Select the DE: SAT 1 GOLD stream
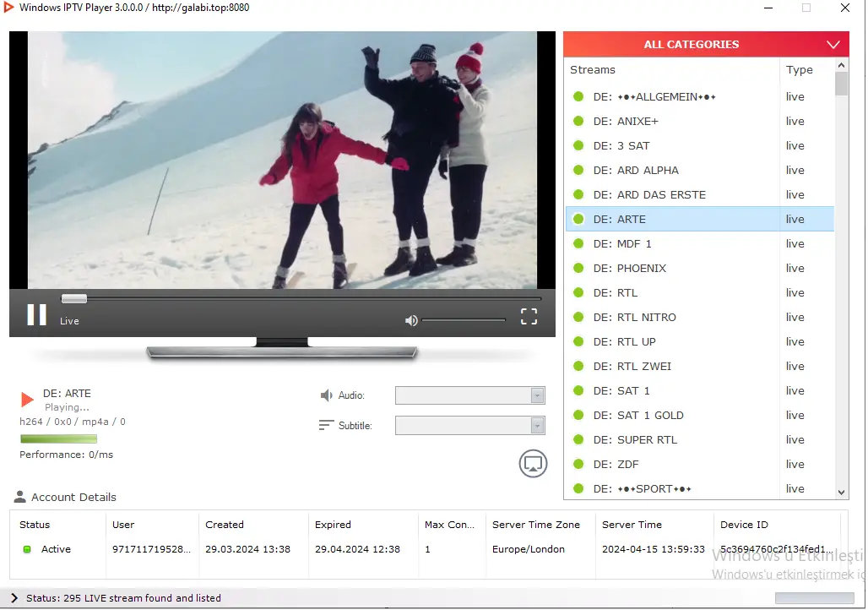Image resolution: width=868 pixels, height=610 pixels. click(700, 415)
